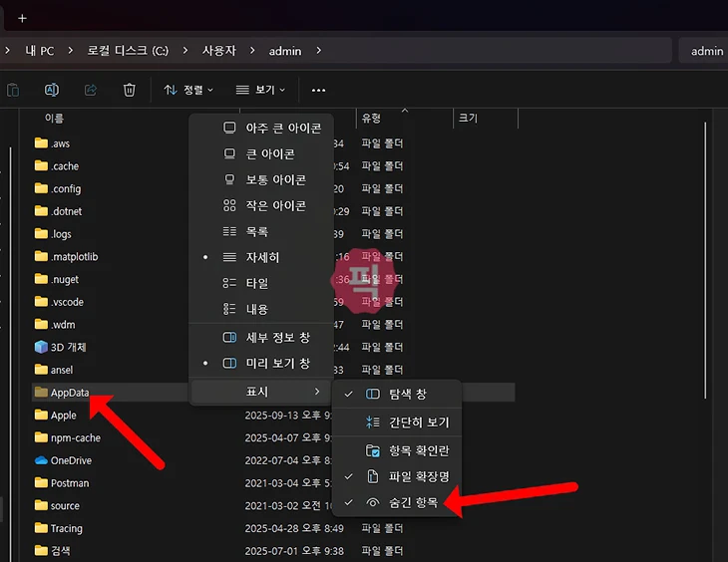Expand the 표시 show submenu
The height and width of the screenshot is (562, 728).
click(x=261, y=392)
